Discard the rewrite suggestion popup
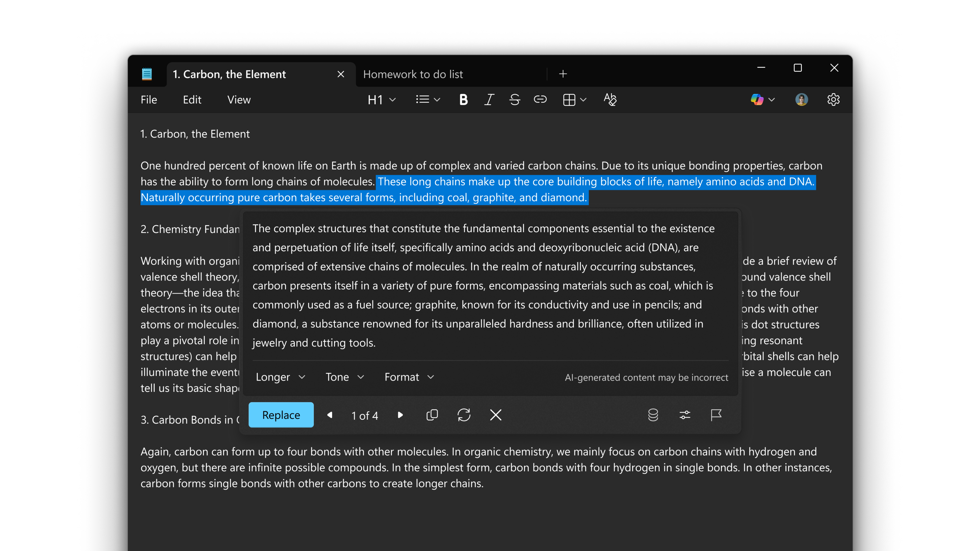This screenshot has width=980, height=551. click(x=495, y=415)
